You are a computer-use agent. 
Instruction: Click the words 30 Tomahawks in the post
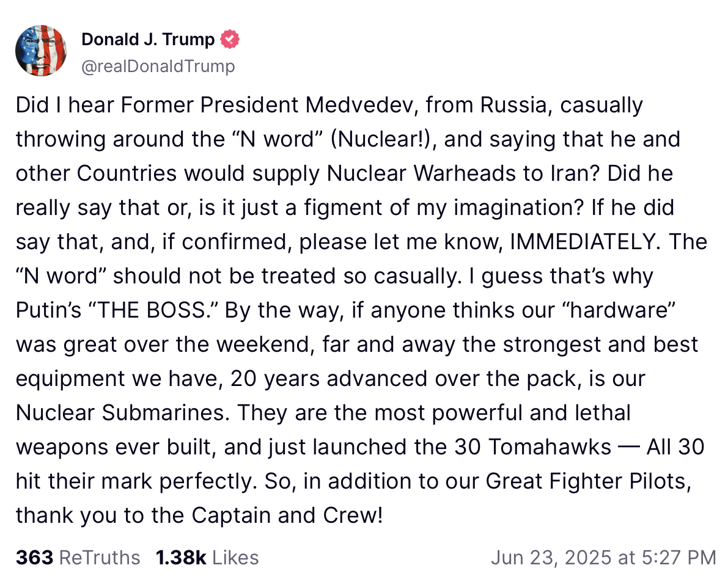click(533, 447)
